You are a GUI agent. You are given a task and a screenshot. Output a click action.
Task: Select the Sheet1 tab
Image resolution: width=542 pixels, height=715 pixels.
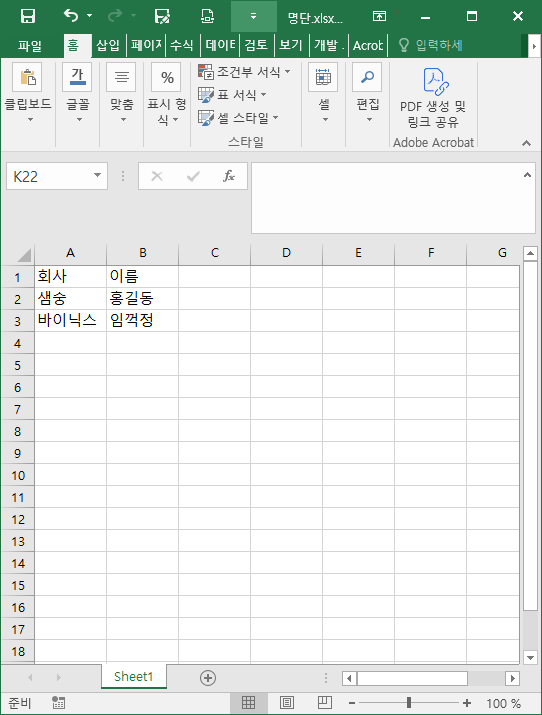click(x=134, y=677)
